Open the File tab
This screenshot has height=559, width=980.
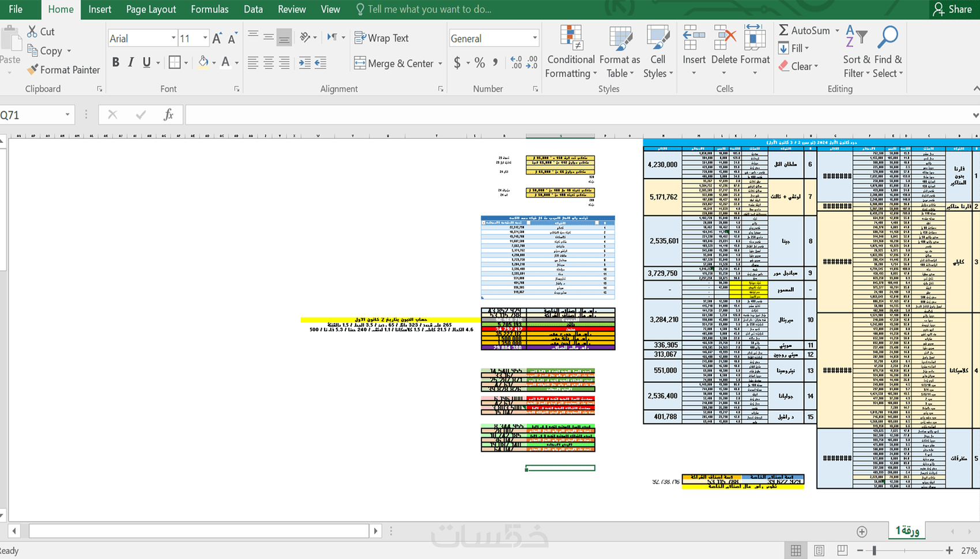click(16, 9)
